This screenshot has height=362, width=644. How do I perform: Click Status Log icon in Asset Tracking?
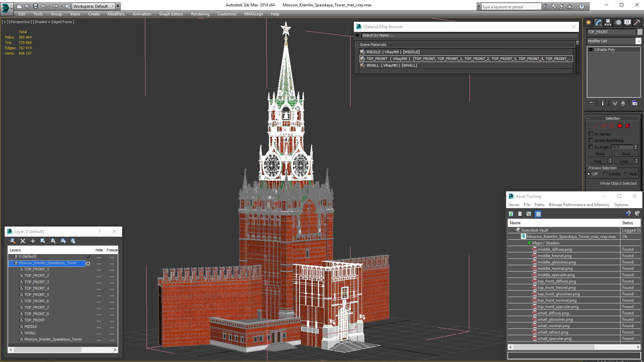[520, 214]
